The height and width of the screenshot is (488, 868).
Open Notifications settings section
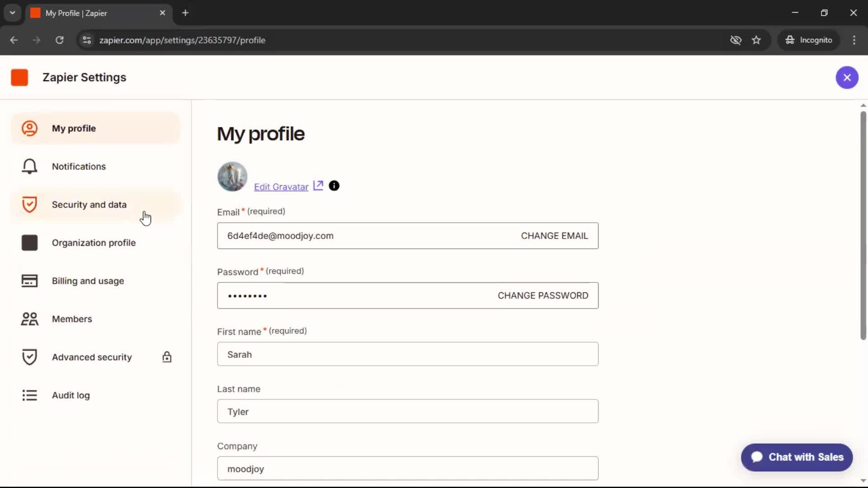coord(95,166)
